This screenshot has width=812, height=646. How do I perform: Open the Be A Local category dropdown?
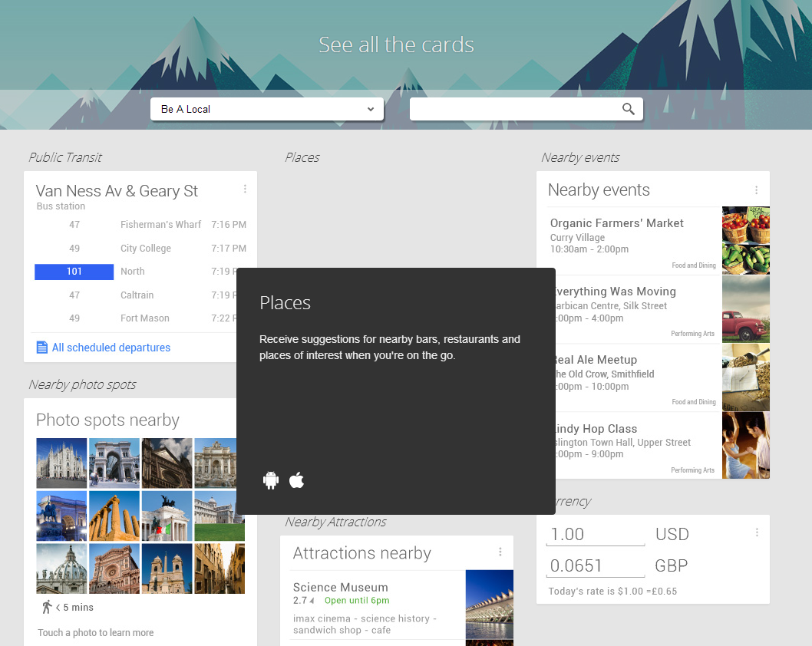[266, 109]
